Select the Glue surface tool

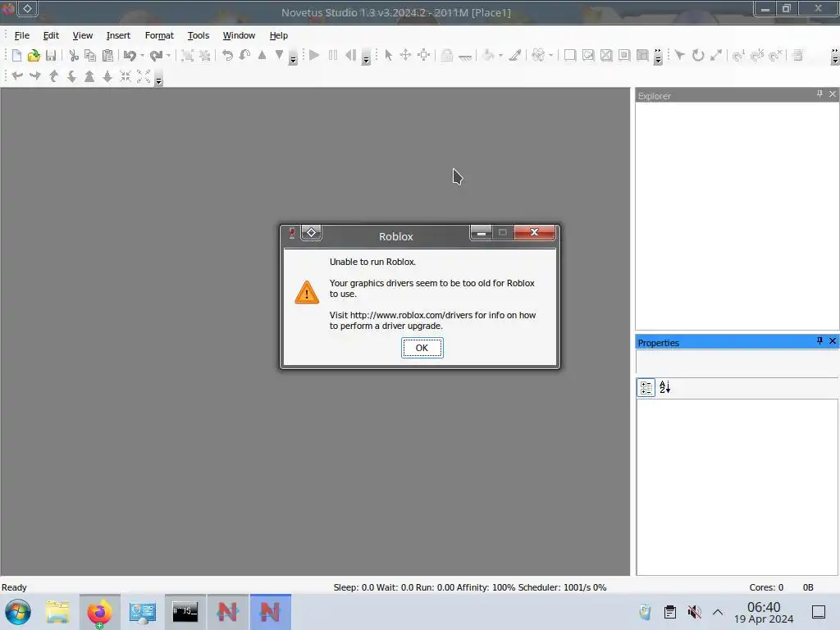click(x=588, y=55)
